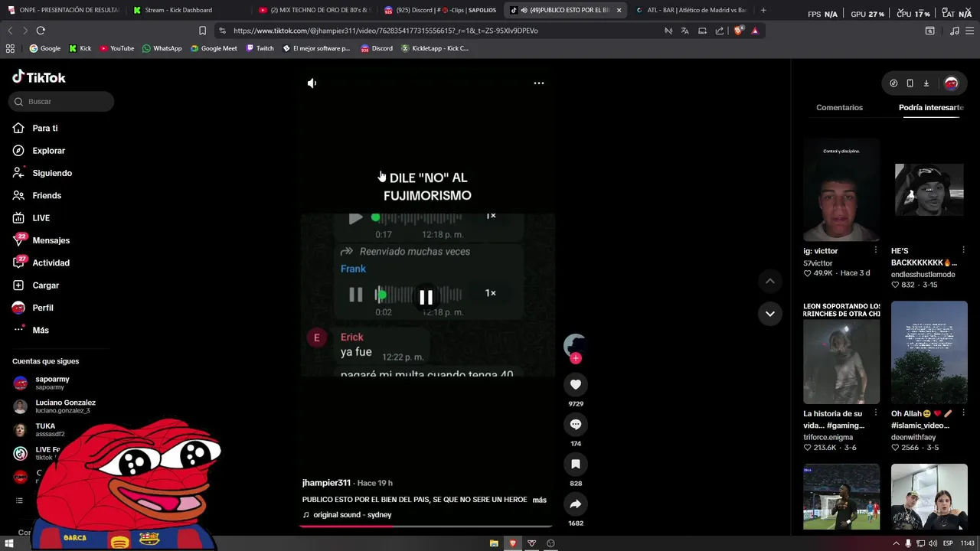Switch to the Comentarios tab
980x551 pixels.
pos(839,108)
